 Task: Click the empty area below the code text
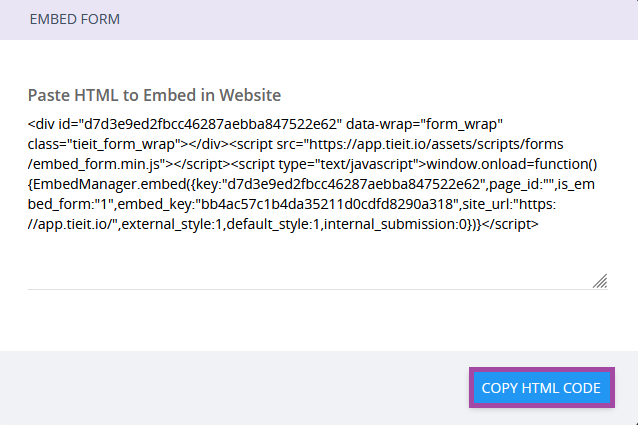(309, 260)
